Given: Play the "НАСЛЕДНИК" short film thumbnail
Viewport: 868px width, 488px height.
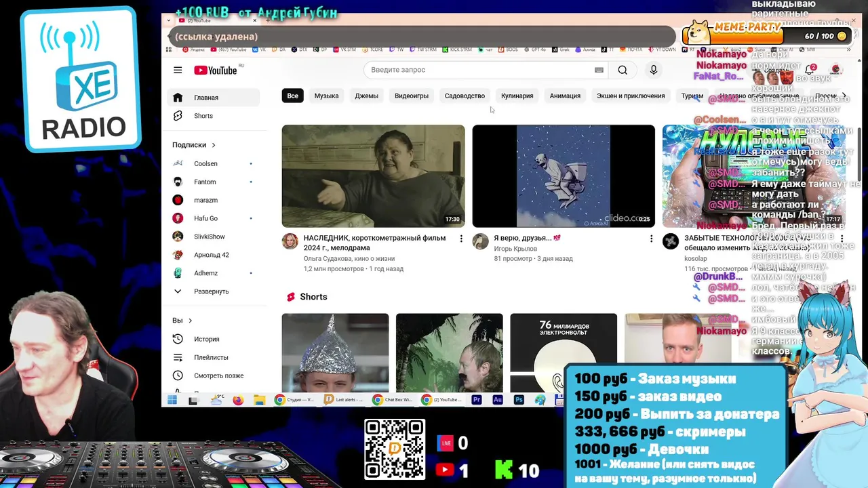Looking at the screenshot, I should [x=373, y=176].
